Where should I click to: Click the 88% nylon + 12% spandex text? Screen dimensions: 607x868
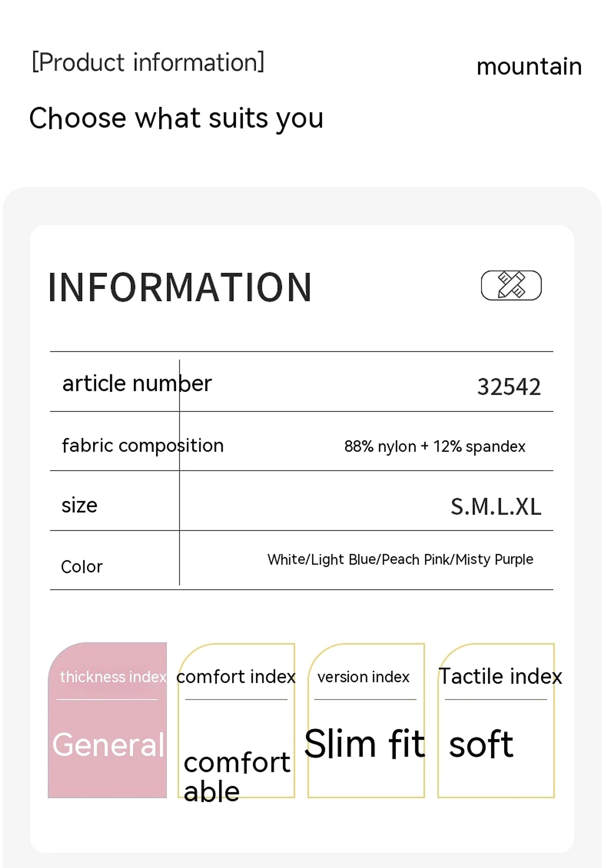435,446
